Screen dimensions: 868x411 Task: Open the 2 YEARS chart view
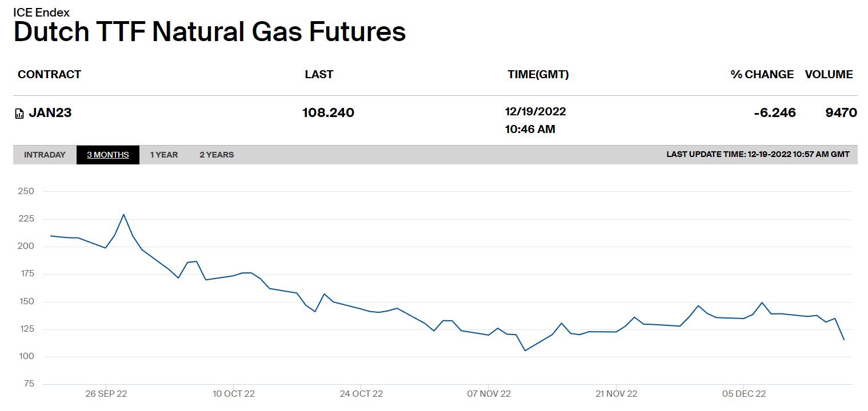[x=217, y=155]
